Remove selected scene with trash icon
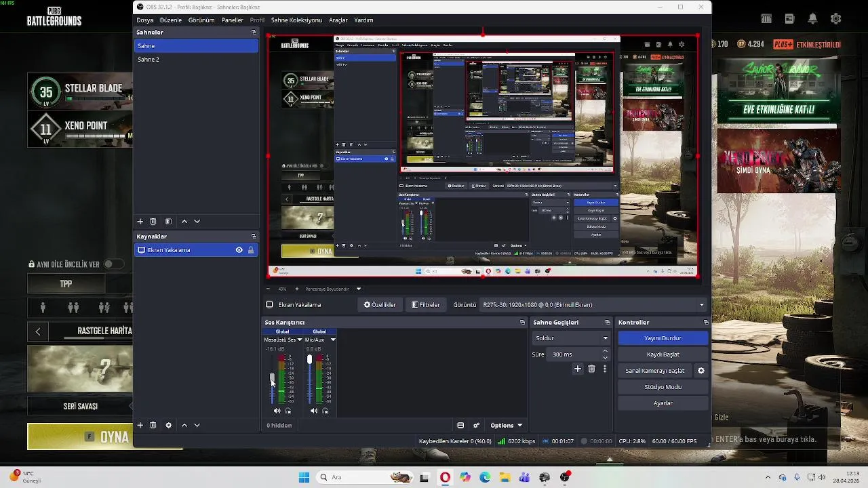Screen dimensions: 868x488 [153, 222]
